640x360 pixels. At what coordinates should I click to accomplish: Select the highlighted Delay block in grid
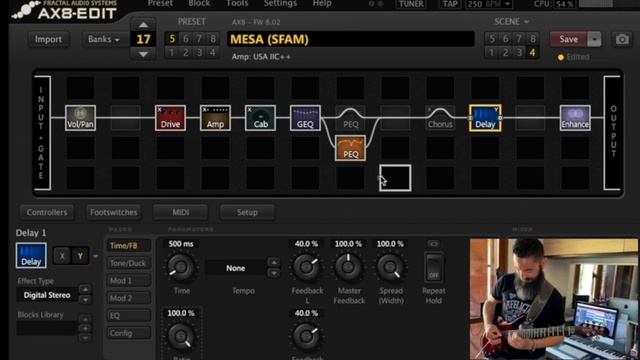[485, 118]
